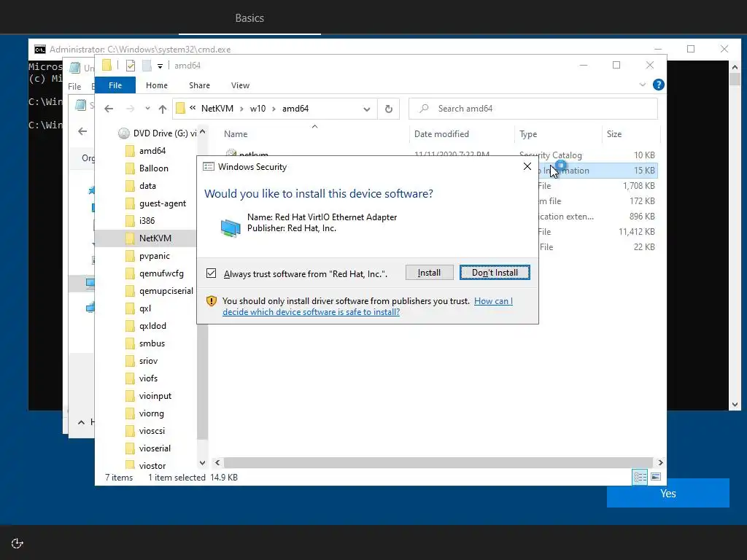Viewport: 747px width, 560px height.
Task: Click the ease of access icon at bottom left
Action: point(18,543)
